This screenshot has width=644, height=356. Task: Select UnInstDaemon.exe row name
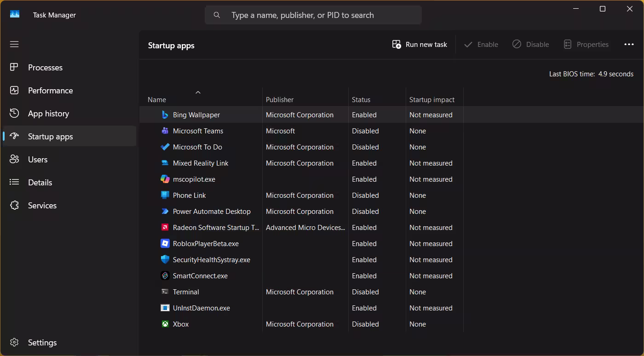201,308
